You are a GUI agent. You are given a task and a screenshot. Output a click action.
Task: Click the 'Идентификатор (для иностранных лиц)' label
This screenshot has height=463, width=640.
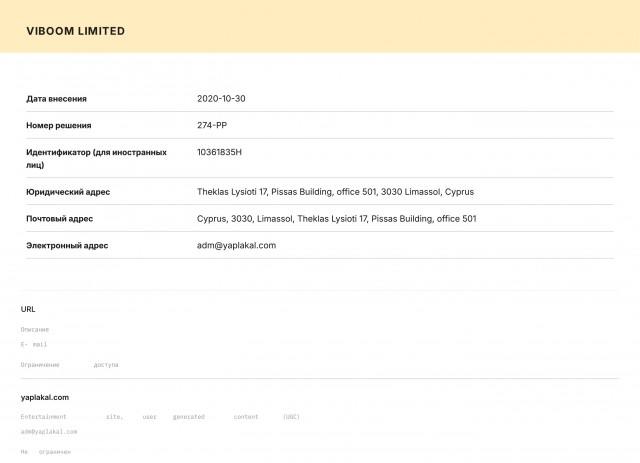[x=96, y=158]
